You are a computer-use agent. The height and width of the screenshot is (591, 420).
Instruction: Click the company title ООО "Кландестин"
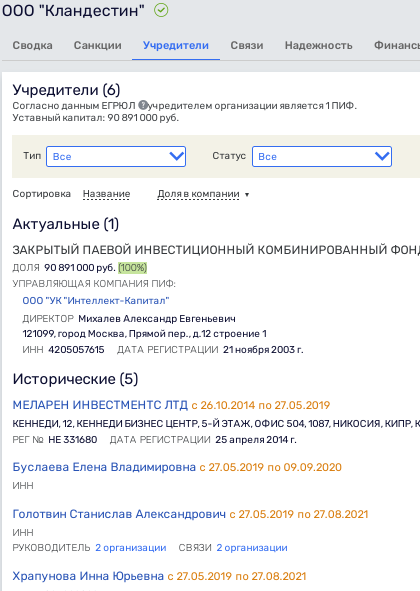[x=73, y=11]
